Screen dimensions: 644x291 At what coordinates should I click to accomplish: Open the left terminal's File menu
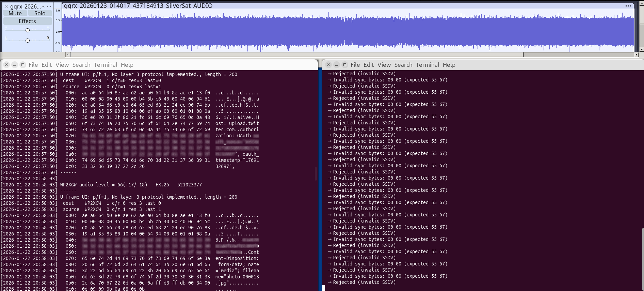click(33, 65)
